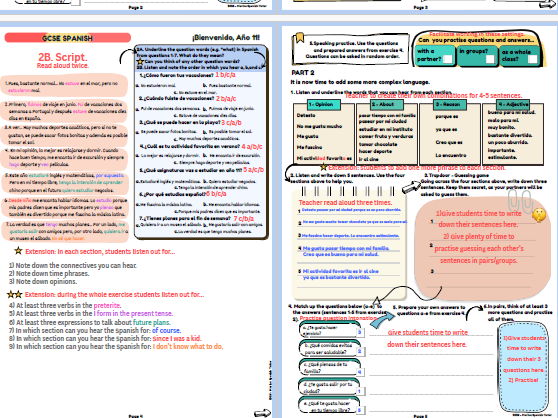Screen dimensions: 558x418
Task: Click 'Teacher read aloud three times.' on the notepad
Action: 345,202
